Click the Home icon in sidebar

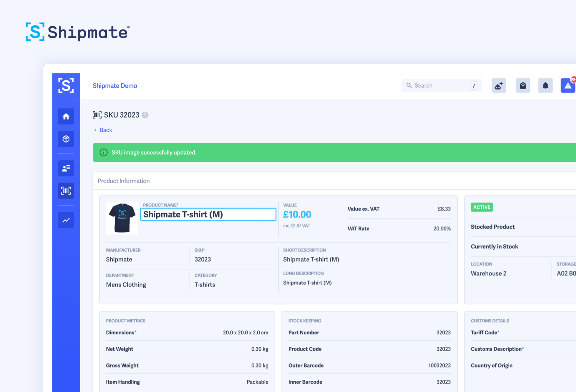click(66, 116)
